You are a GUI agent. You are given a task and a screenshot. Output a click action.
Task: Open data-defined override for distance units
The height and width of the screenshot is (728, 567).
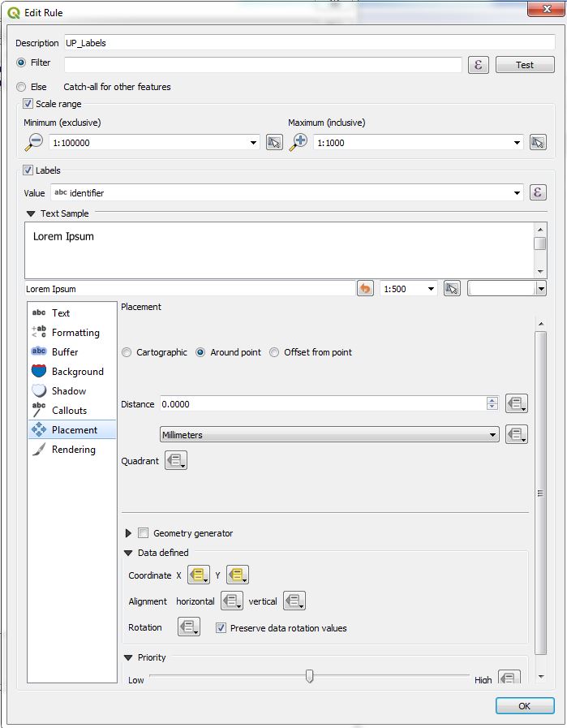[517, 434]
